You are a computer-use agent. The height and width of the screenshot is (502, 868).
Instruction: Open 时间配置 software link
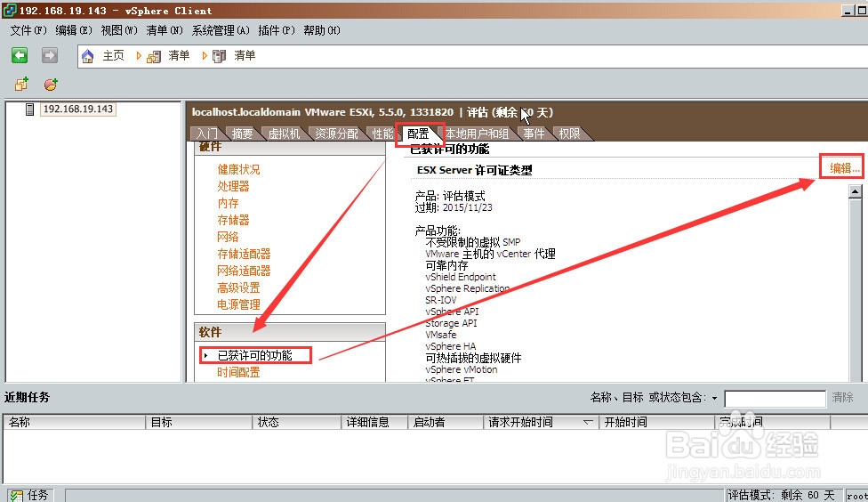point(238,372)
